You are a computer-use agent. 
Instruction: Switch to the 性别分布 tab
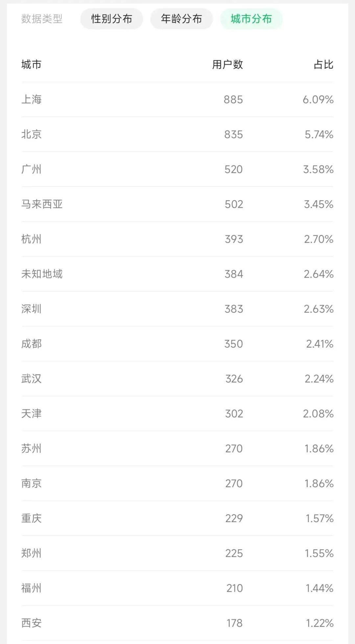111,19
